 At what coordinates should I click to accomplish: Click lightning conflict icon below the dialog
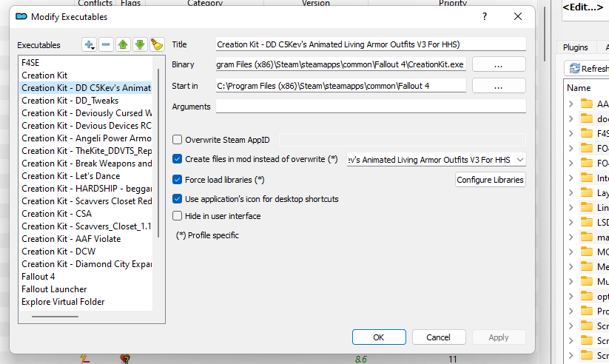tap(84, 359)
